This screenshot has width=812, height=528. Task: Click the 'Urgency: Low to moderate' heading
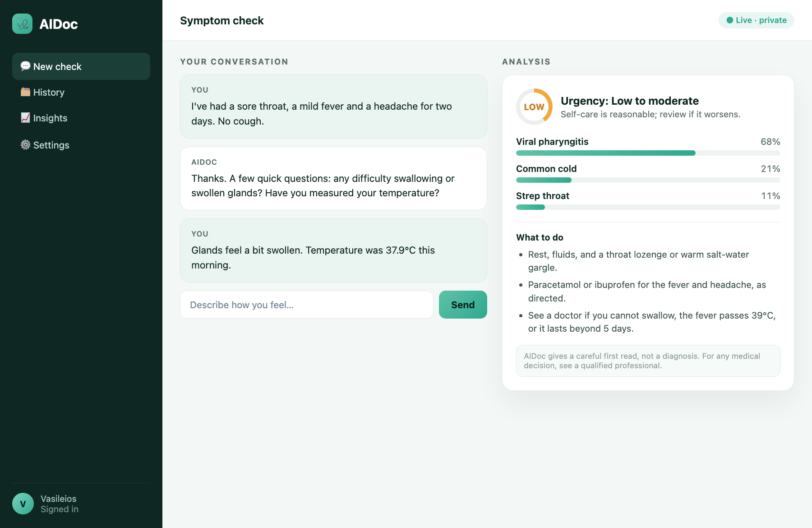point(630,101)
